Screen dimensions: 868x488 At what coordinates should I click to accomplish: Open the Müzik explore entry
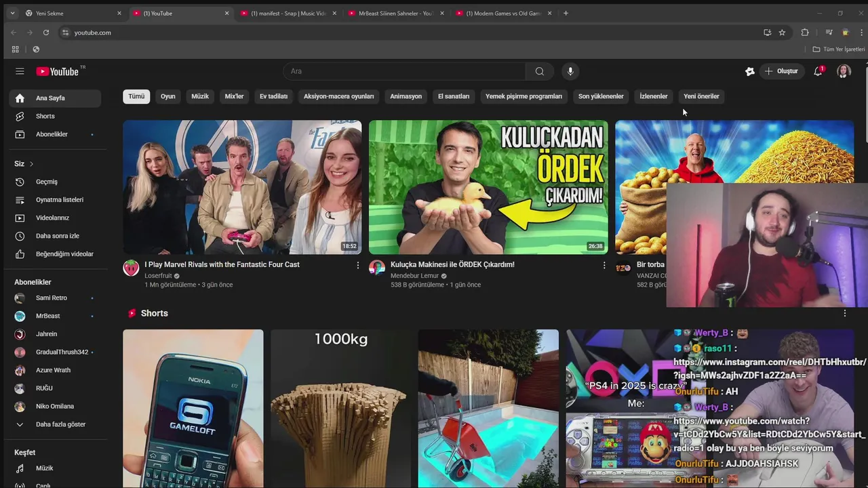coord(55,468)
